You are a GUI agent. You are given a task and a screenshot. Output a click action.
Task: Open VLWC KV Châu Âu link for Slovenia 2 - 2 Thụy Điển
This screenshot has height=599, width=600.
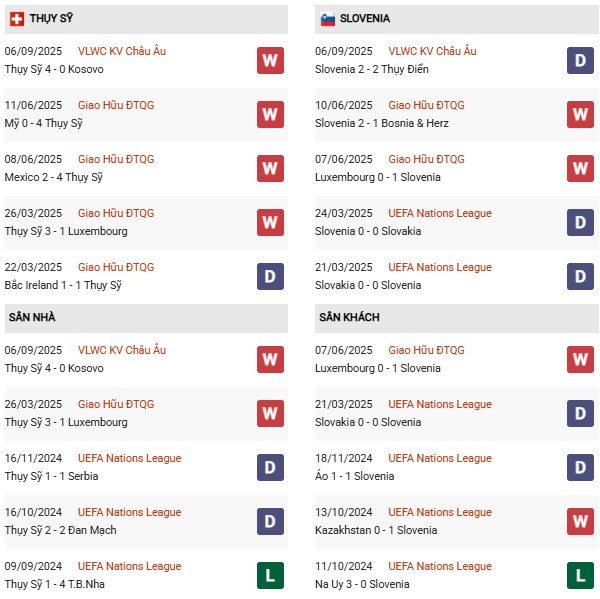(x=433, y=51)
